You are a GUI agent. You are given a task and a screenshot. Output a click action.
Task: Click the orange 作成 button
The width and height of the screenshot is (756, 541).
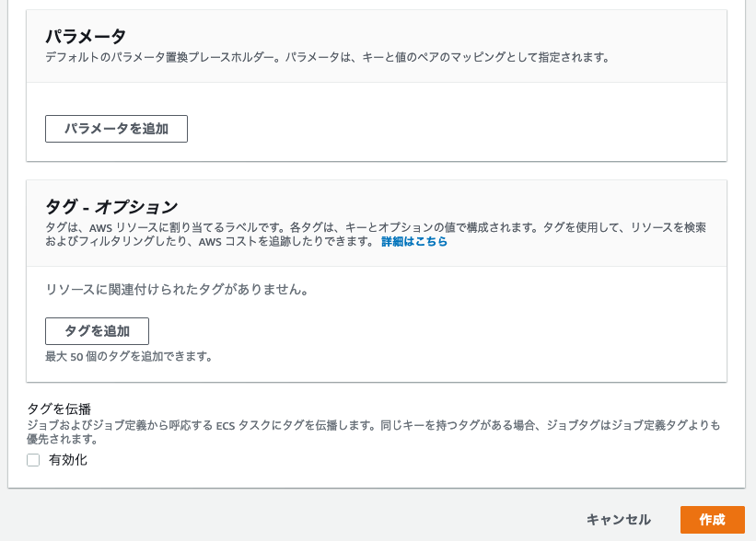(x=712, y=520)
